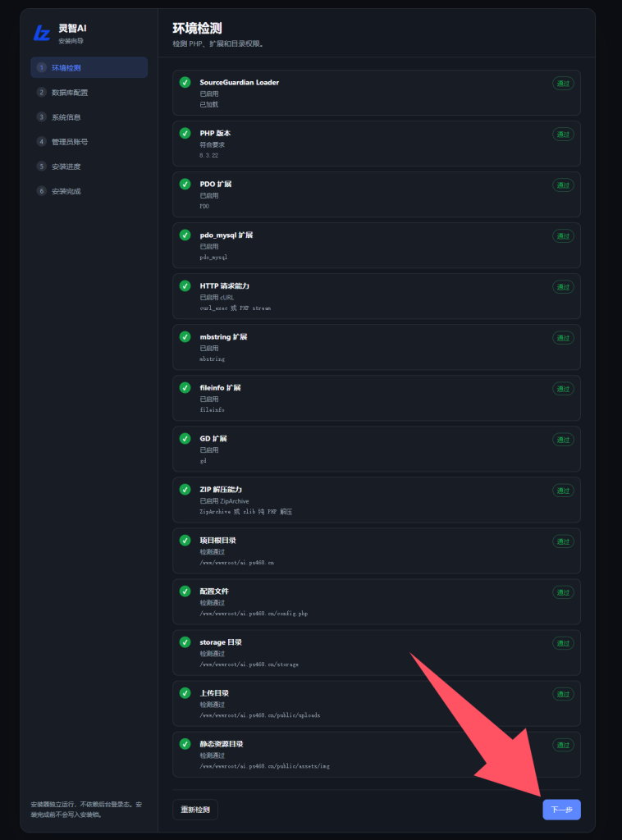This screenshot has width=622, height=840.
Task: Click the 通过 badge on 上传目录 row
Action: click(563, 694)
